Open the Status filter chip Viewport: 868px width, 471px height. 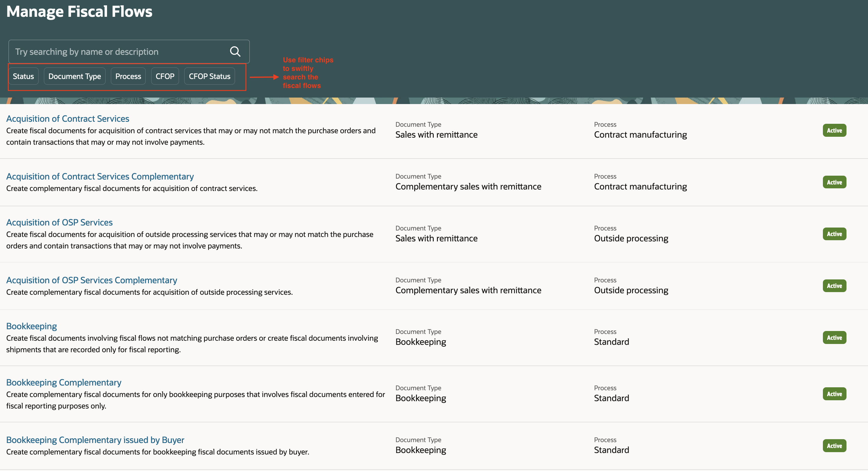23,76
